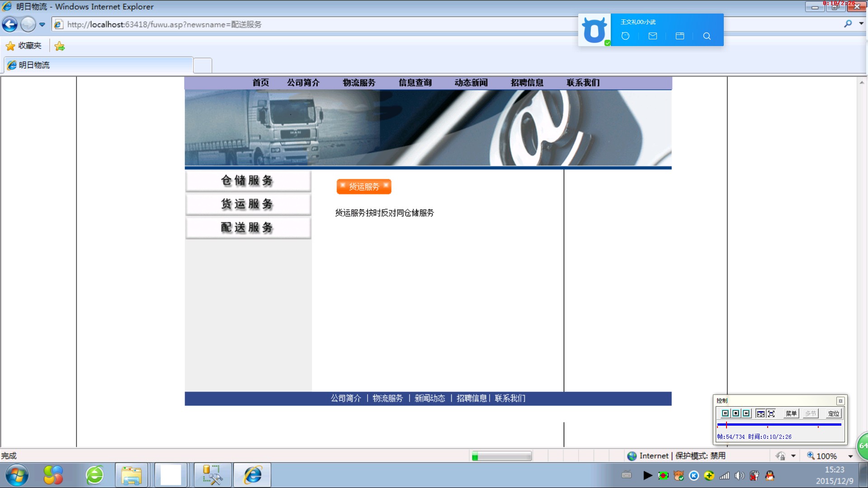The height and width of the screenshot is (488, 868).
Task: Click the add-to-favorites star icon
Action: (59, 46)
